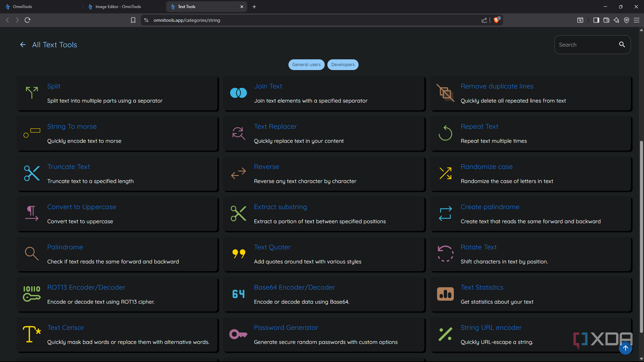Click the Text Statistics bar chart icon
The height and width of the screenshot is (362, 644).
click(x=445, y=294)
